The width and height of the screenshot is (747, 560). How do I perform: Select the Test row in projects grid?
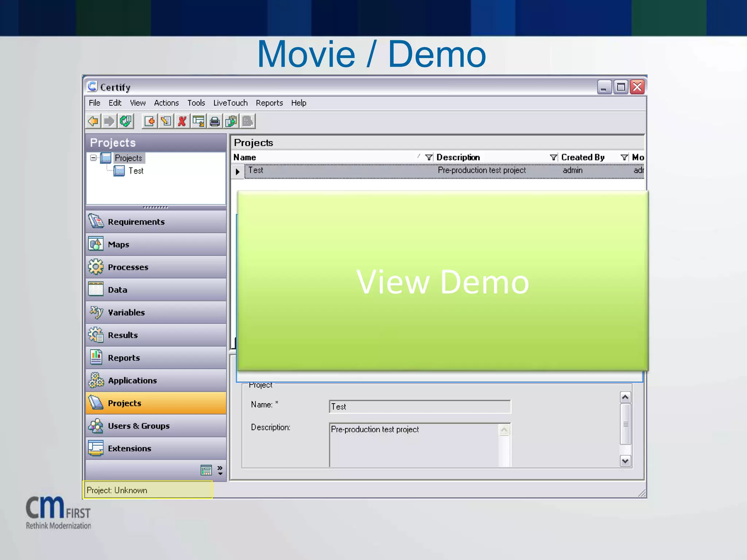tap(444, 171)
